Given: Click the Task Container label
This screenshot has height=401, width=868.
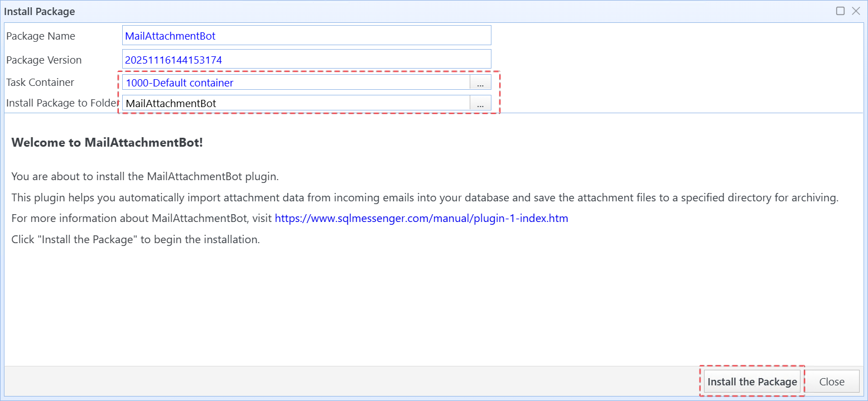Looking at the screenshot, I should 40,83.
